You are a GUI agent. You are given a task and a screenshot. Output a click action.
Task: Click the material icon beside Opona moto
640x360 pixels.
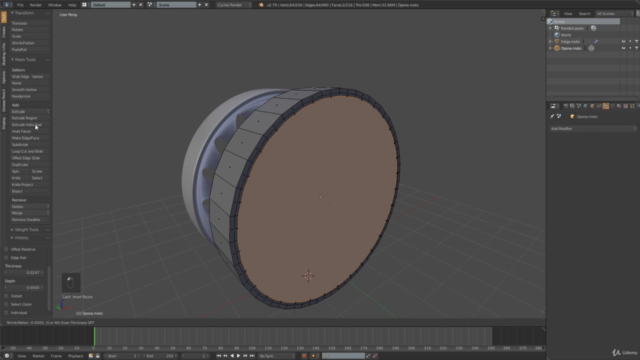pyautogui.click(x=591, y=48)
